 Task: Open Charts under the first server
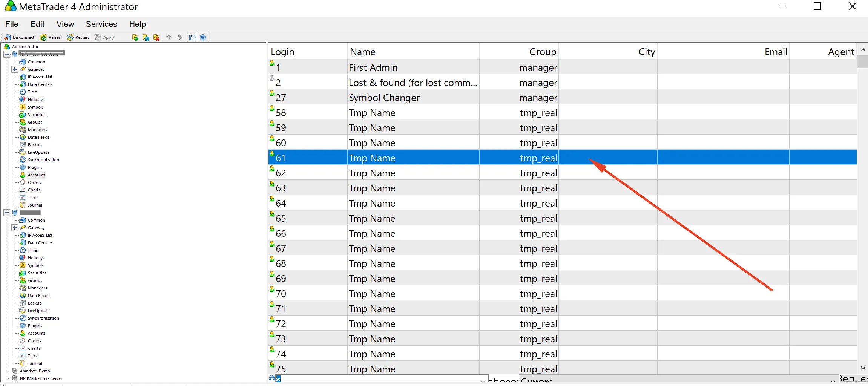(34, 190)
